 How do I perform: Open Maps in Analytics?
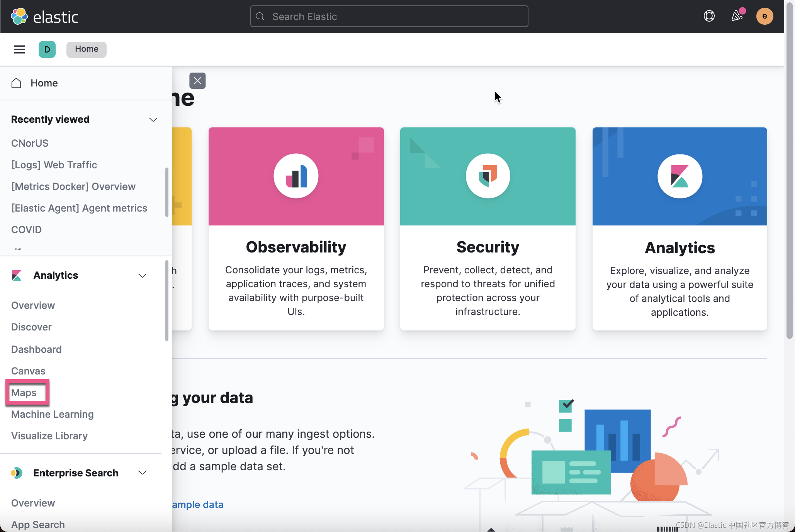tap(24, 393)
